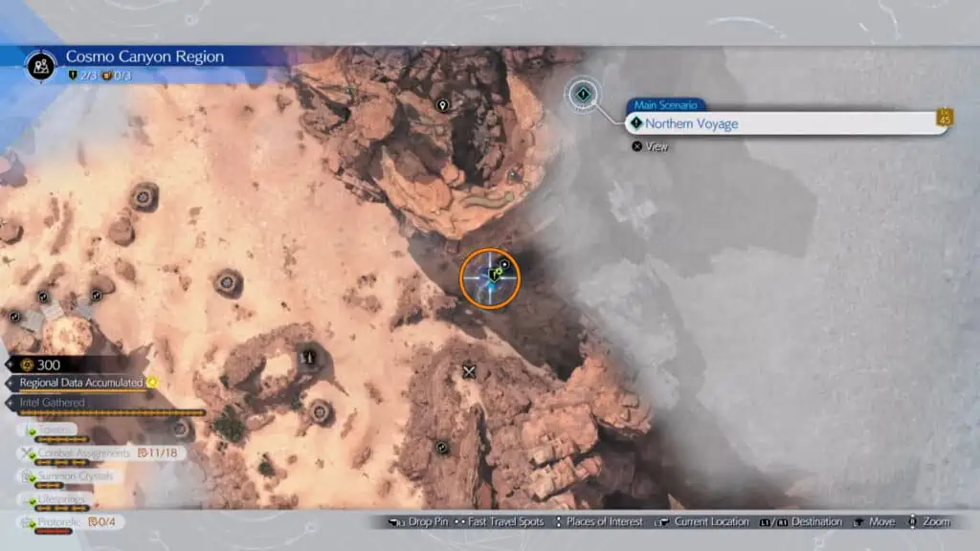Click Places of Interest in the hint bar
This screenshot has width=980, height=551.
(605, 521)
